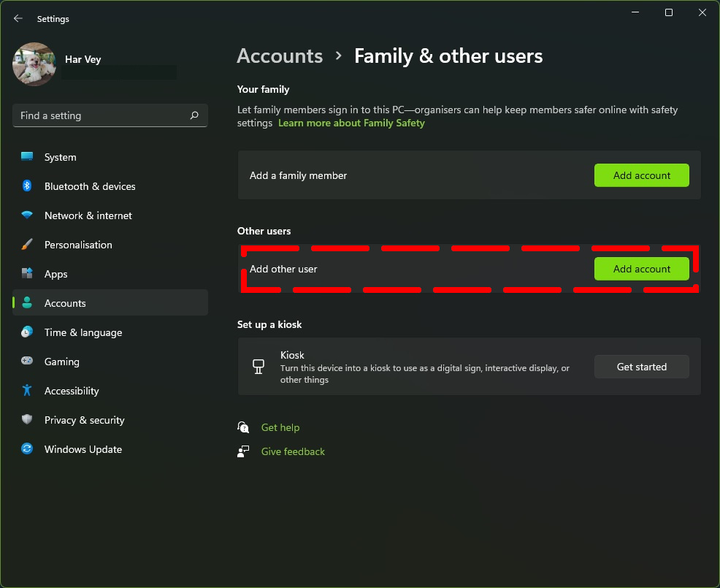
Task: Click the back arrow in Settings header
Action: 18,18
